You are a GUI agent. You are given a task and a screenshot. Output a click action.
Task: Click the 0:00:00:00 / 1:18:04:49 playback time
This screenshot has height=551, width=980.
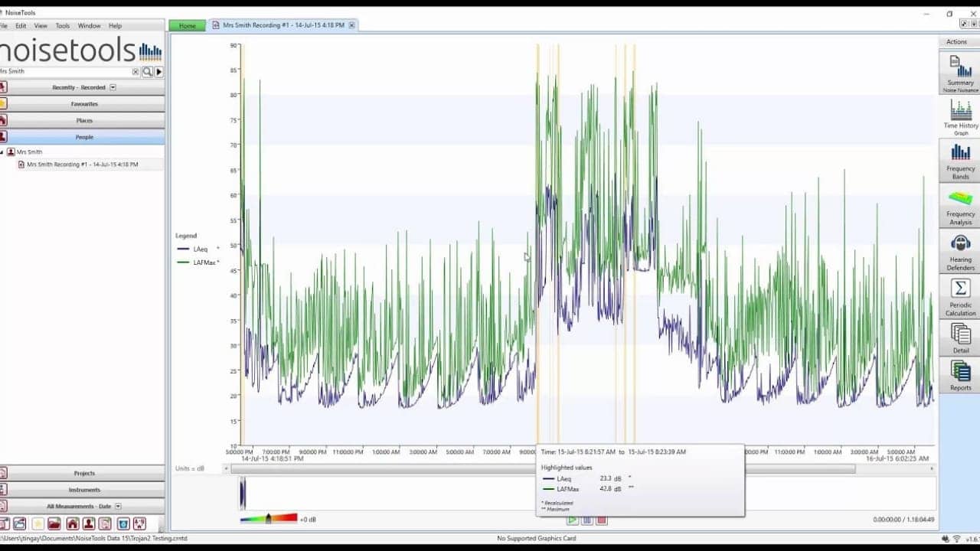903,520
